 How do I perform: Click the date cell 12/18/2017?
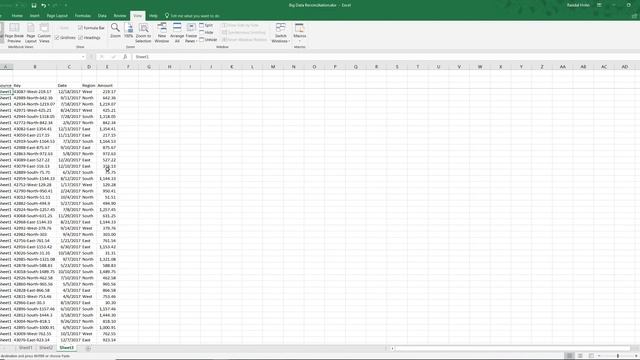point(69,92)
